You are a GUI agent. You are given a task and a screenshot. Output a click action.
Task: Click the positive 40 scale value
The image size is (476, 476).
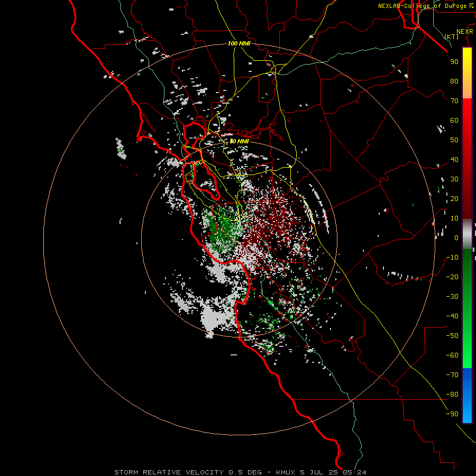tap(454, 159)
